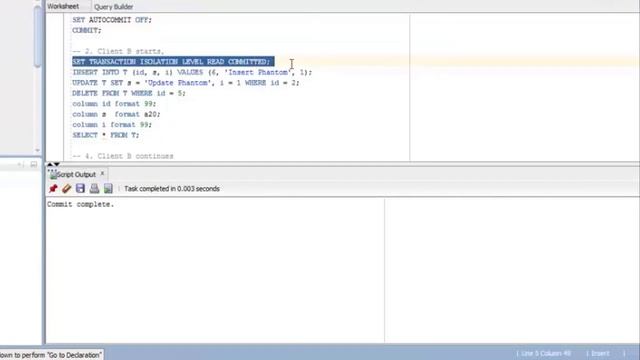Click the 'column id format 99;' line
640x360 pixels.
click(x=114, y=104)
